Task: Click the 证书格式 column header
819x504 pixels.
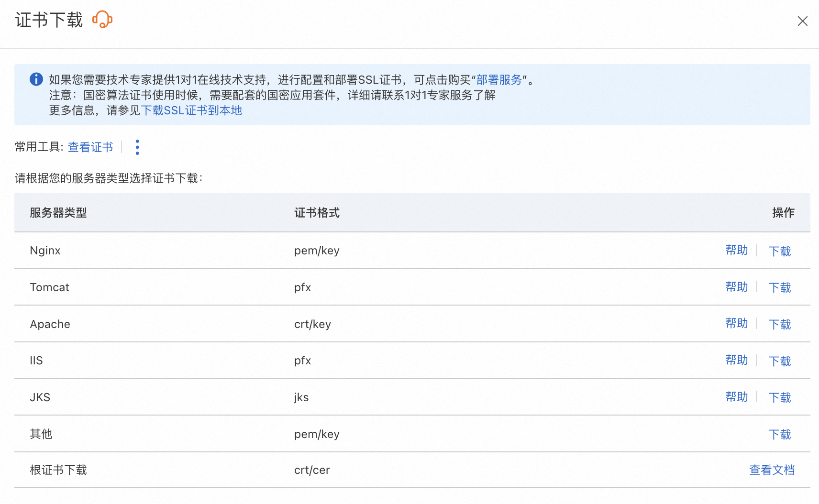Action: [317, 213]
